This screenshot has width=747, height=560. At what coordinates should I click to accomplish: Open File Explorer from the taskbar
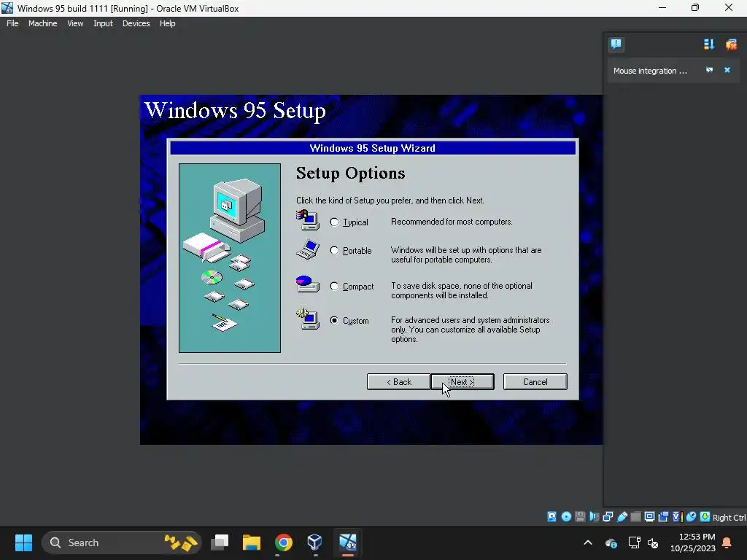(252, 542)
